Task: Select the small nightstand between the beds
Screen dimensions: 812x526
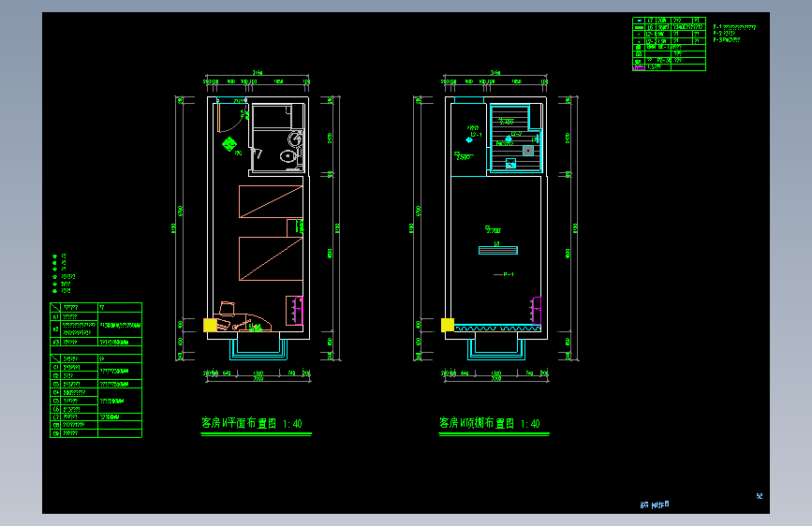Action: tap(295, 227)
